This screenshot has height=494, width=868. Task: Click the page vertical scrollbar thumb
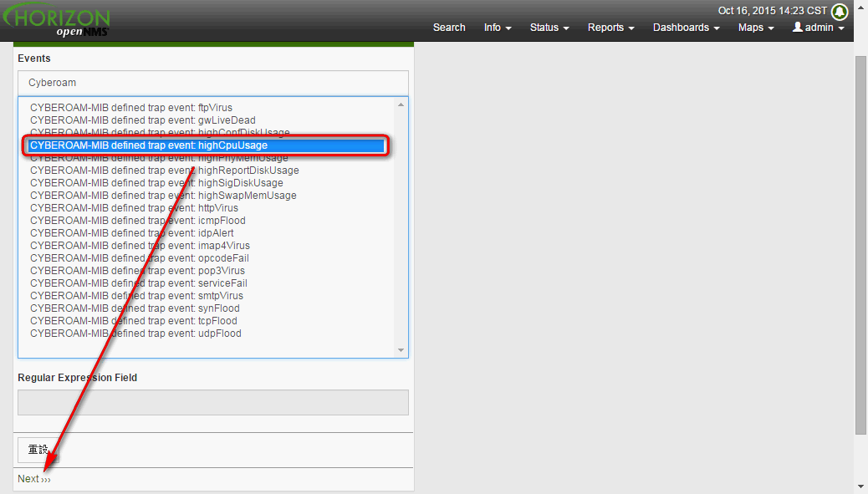(860, 245)
